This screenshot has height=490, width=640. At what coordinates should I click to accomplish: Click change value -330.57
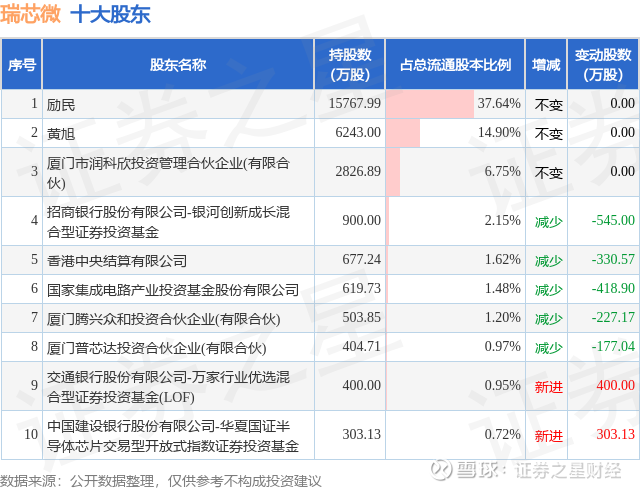[x=613, y=259]
